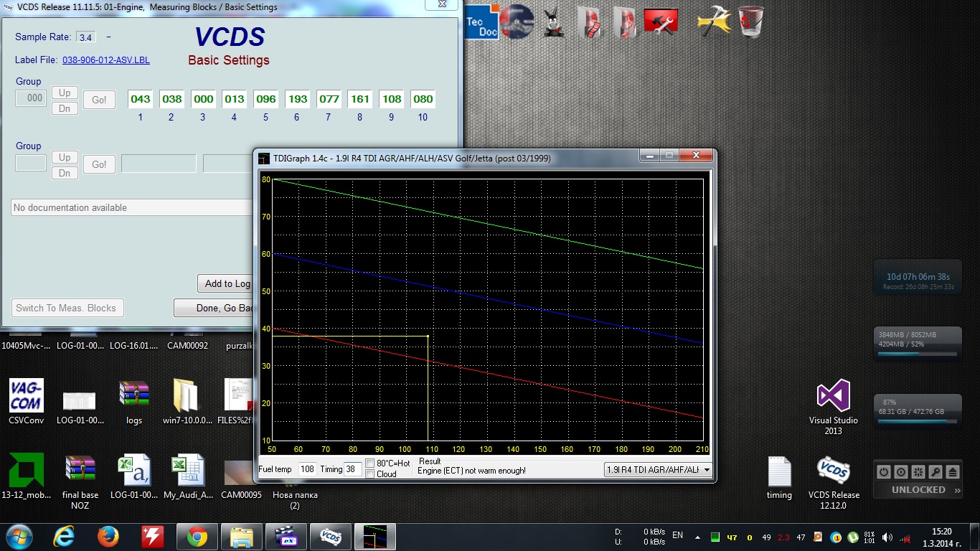Open the Visual Studio 2013 shortcut
The image size is (980, 551).
pyautogui.click(x=833, y=396)
